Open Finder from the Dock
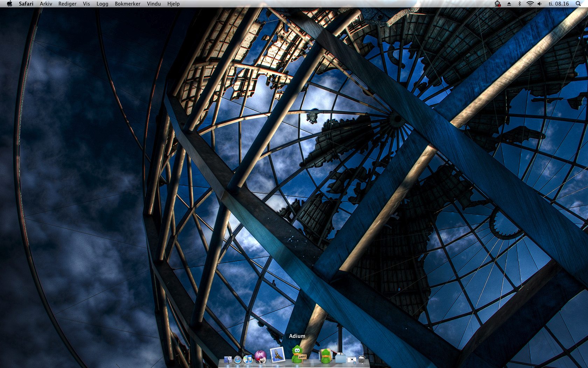Viewport: 588px width, 368px height. point(228,360)
